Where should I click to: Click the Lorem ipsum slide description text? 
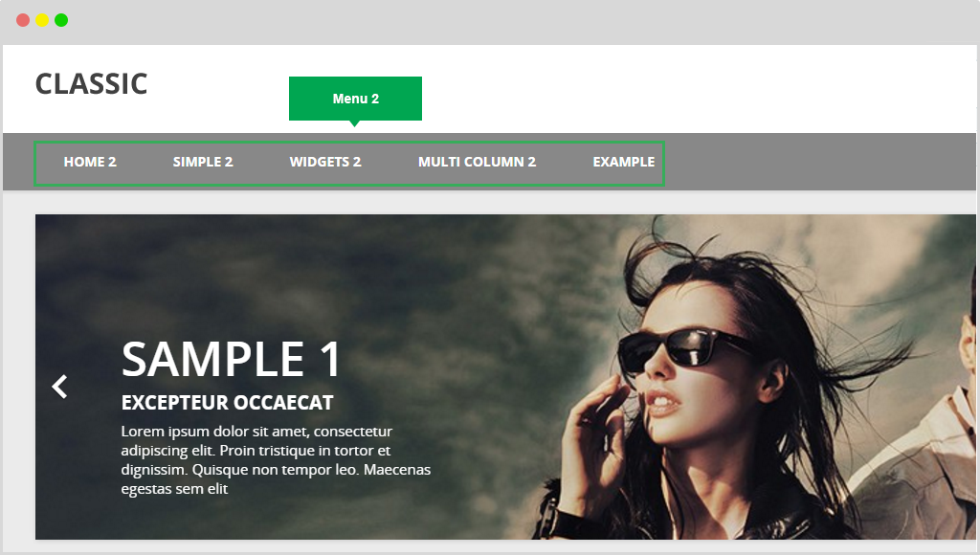tap(276, 460)
